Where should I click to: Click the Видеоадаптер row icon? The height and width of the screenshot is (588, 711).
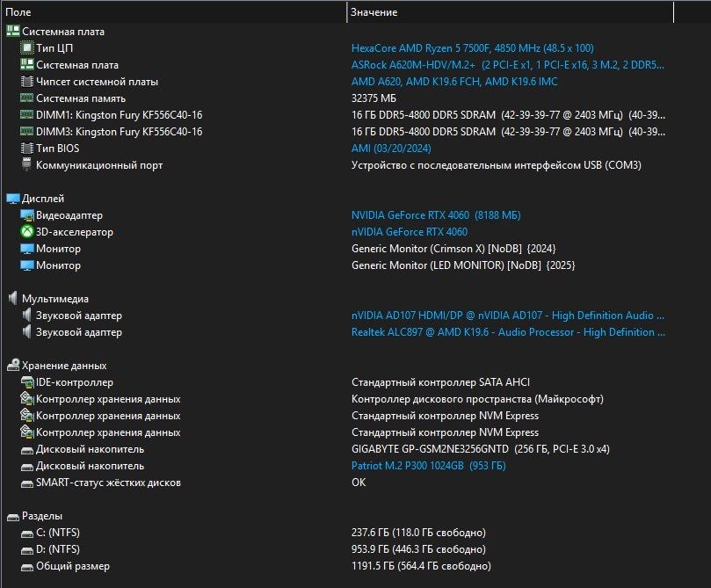[27, 215]
